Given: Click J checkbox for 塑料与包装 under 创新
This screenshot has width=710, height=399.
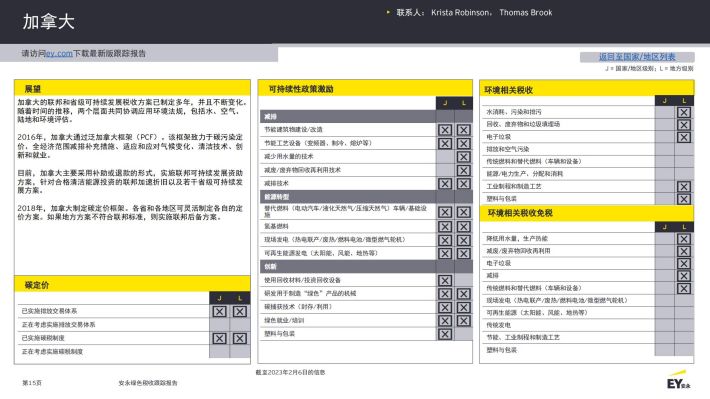Looking at the screenshot, I should [x=445, y=334].
